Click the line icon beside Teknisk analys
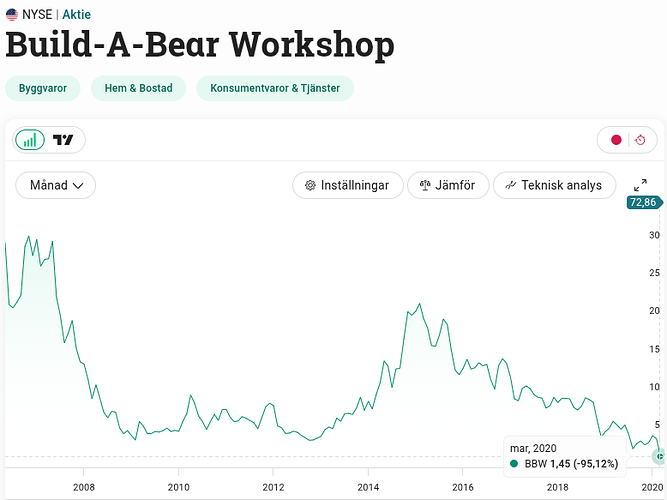Screen dimensions: 667x500 [x=511, y=185]
